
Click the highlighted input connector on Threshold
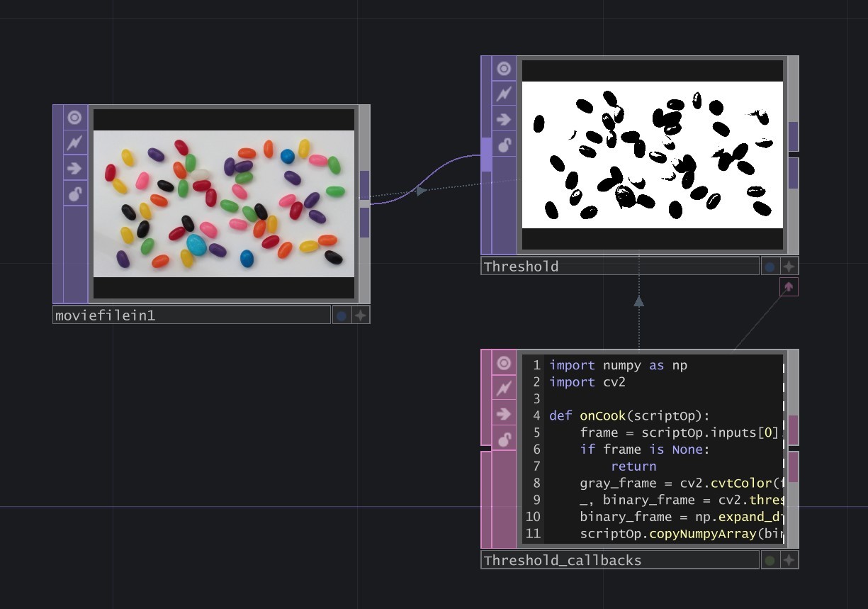pos(486,155)
